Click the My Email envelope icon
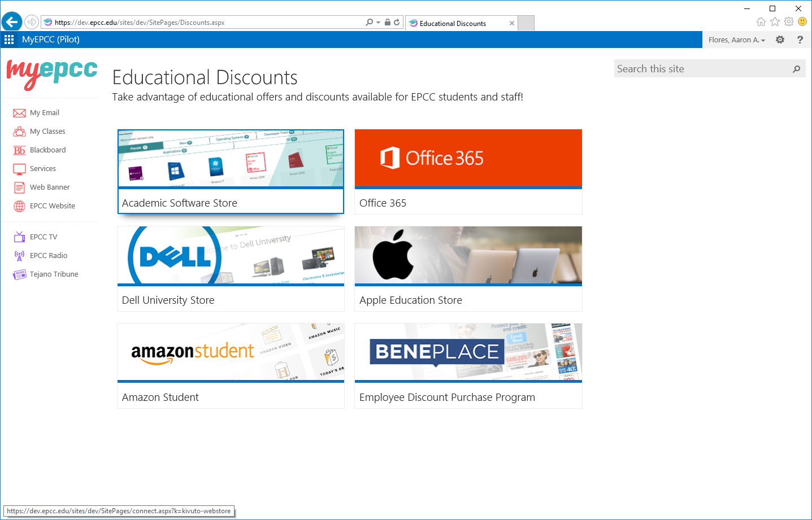Viewport: 812px width, 520px height. (x=19, y=113)
